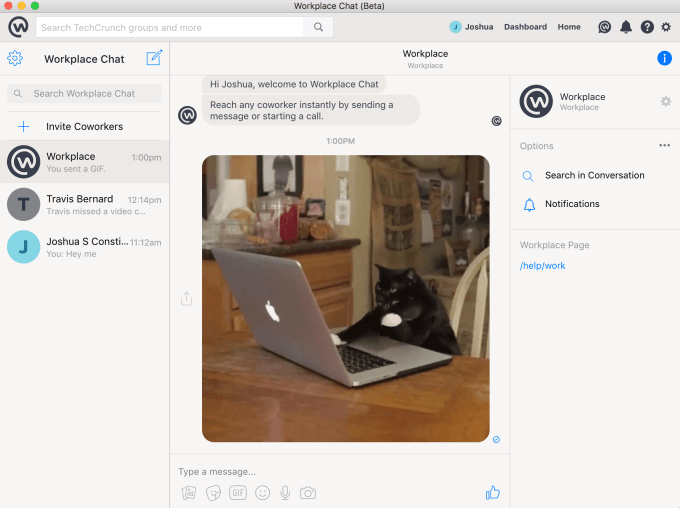Record a voice clip with microphone icon

[x=285, y=493]
